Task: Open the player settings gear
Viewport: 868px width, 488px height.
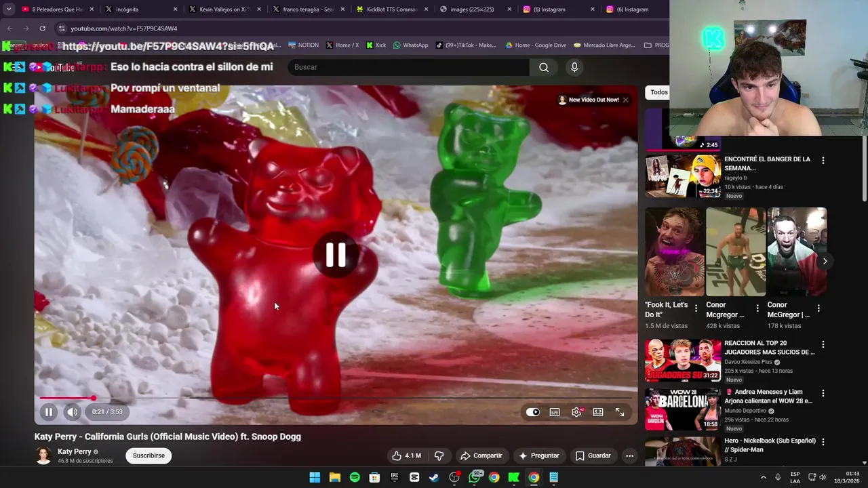Action: [x=576, y=412]
